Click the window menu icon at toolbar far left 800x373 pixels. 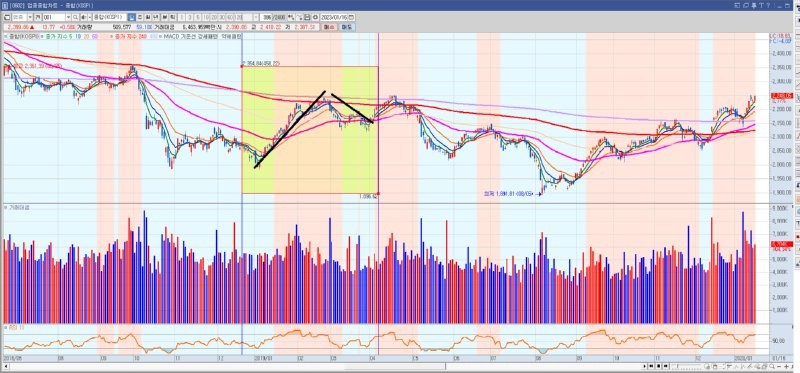tap(7, 17)
